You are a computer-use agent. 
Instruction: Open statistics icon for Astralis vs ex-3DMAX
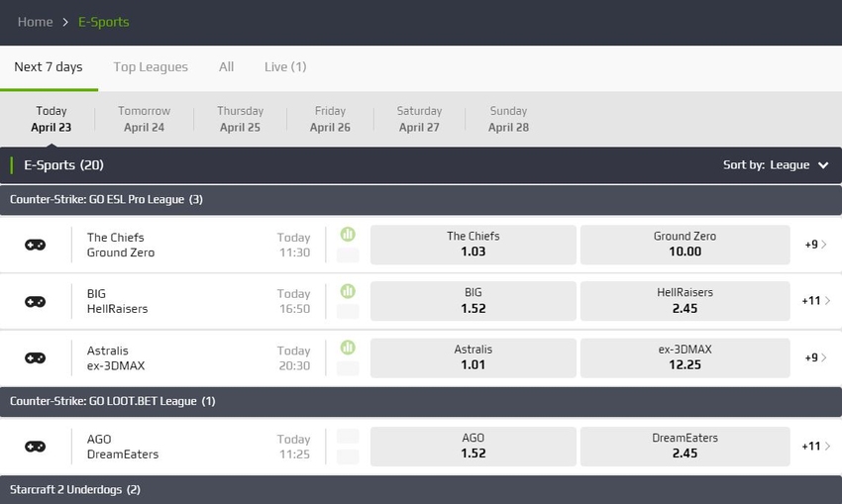point(348,348)
